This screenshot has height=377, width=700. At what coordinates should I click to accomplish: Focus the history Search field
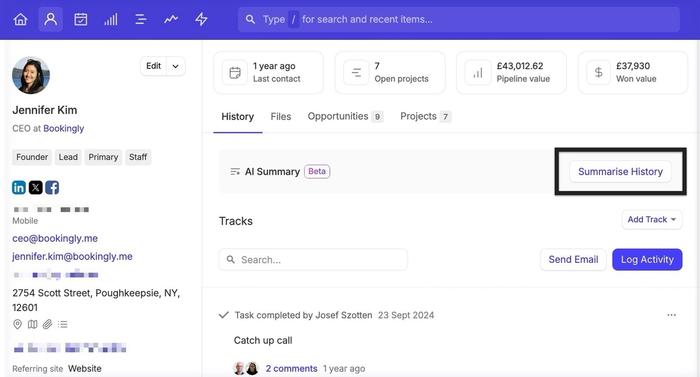pyautogui.click(x=313, y=260)
